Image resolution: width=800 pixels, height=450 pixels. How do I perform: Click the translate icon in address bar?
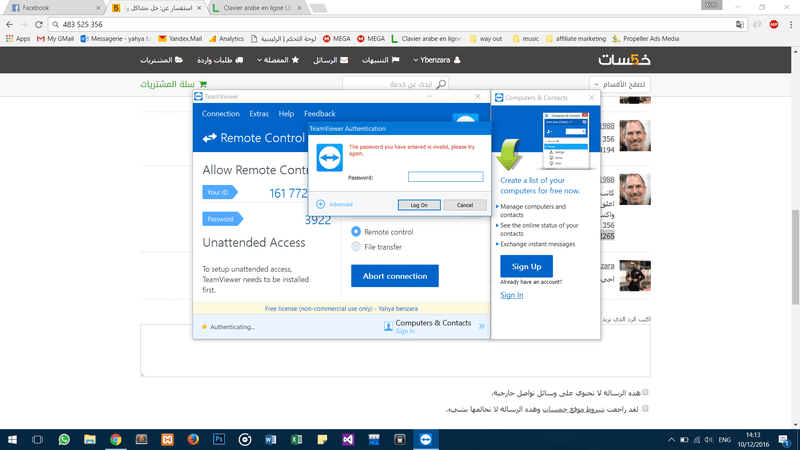(x=740, y=24)
